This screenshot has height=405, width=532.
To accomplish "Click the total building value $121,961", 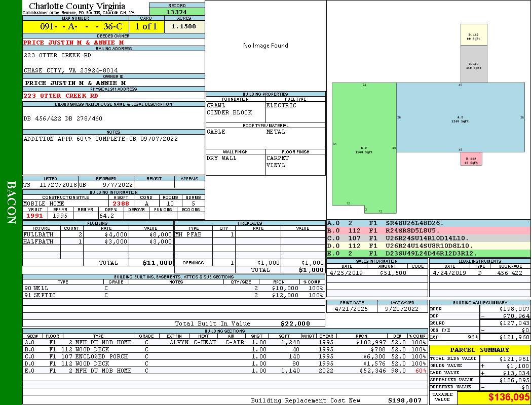I will pos(514,359).
